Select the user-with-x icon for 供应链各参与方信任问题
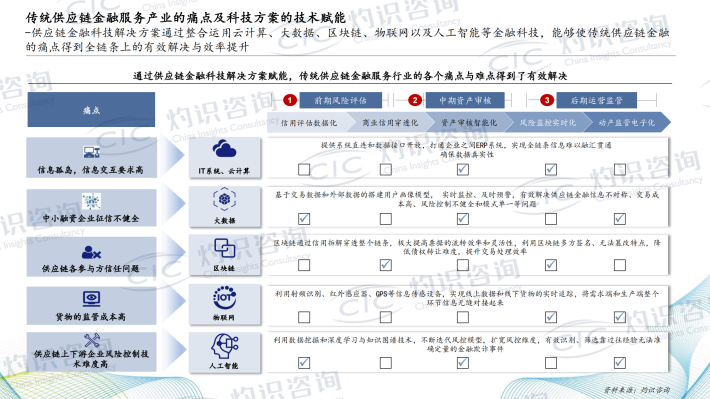Image resolution: width=710 pixels, height=399 pixels. tap(91, 252)
